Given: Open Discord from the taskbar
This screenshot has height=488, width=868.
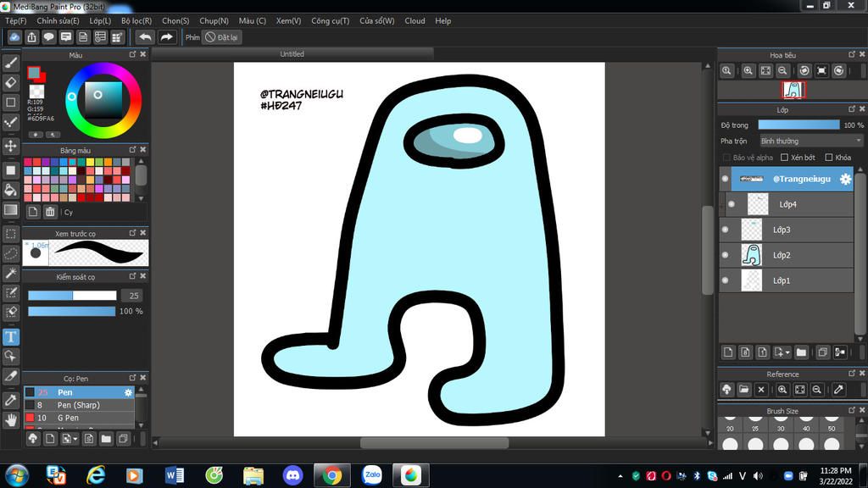Looking at the screenshot, I should pyautogui.click(x=292, y=475).
